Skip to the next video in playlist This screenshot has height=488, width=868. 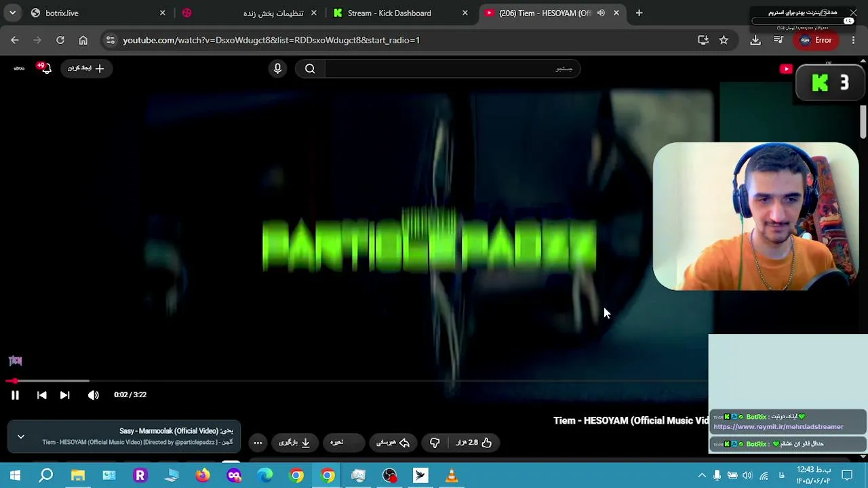(64, 395)
